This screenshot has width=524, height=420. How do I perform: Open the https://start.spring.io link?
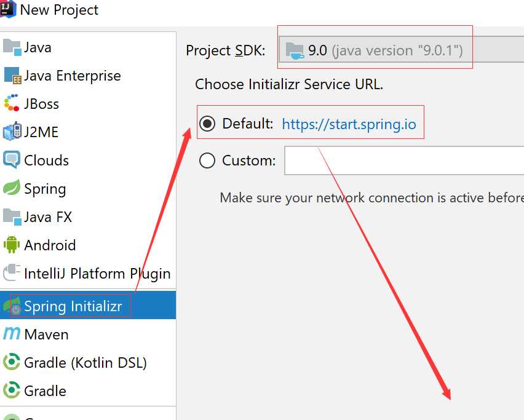coord(349,124)
